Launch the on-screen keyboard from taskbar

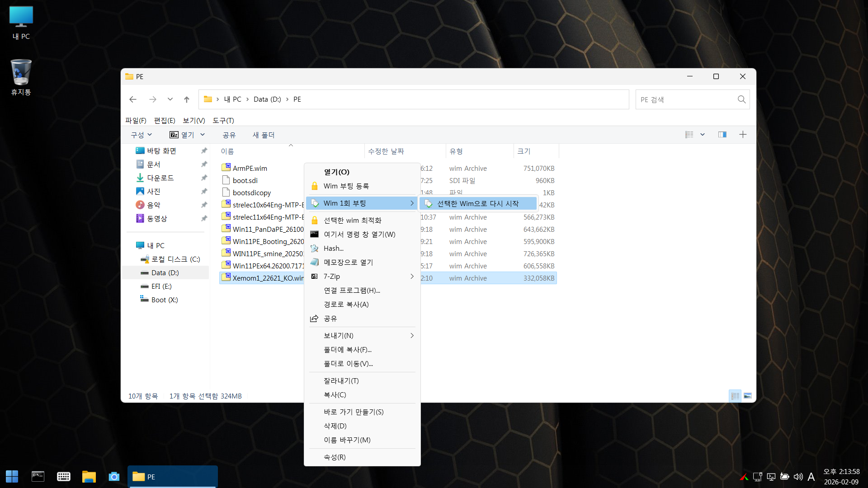63,477
